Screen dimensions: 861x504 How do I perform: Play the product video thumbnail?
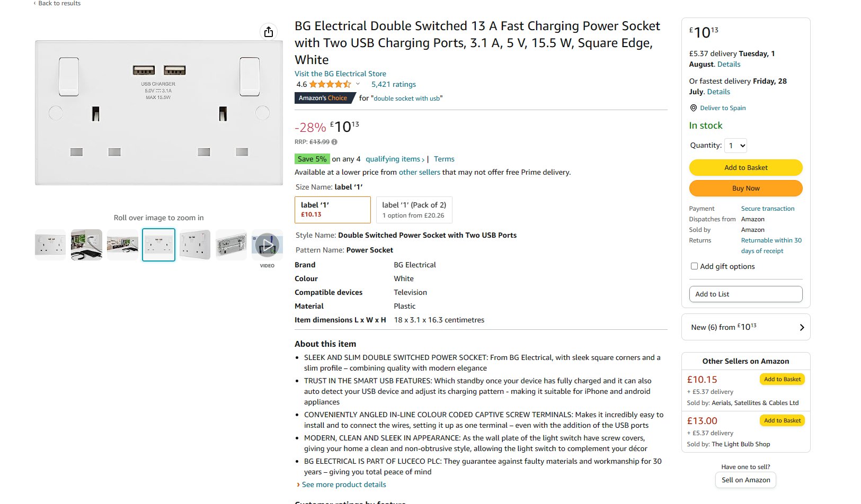267,245
